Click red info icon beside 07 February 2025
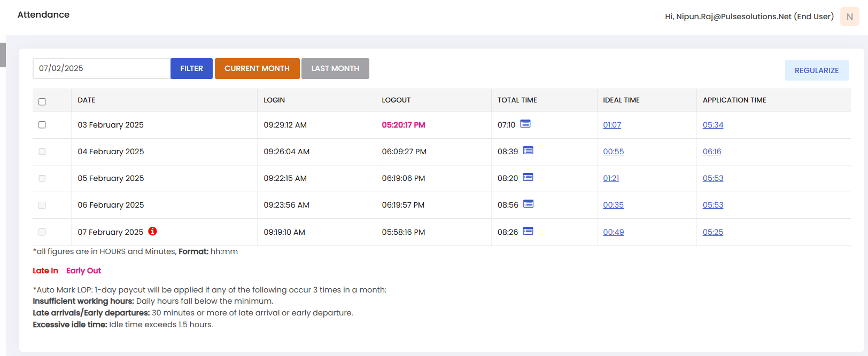Screen dimensions: 868x356 pos(152,231)
